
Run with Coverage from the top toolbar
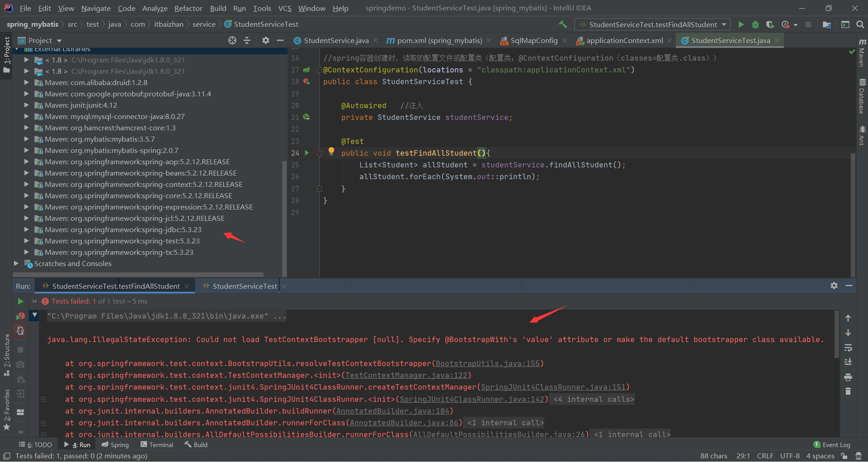coord(770,24)
